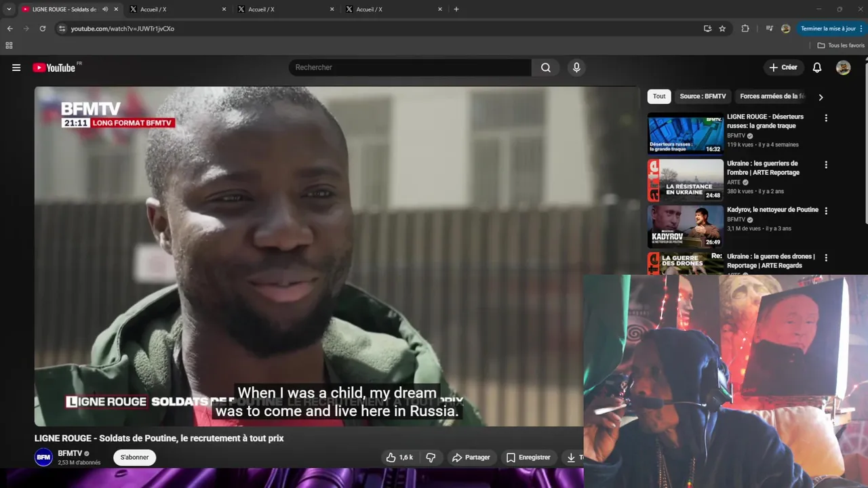Click the address bar URL
The image size is (868, 488).
[x=123, y=28]
